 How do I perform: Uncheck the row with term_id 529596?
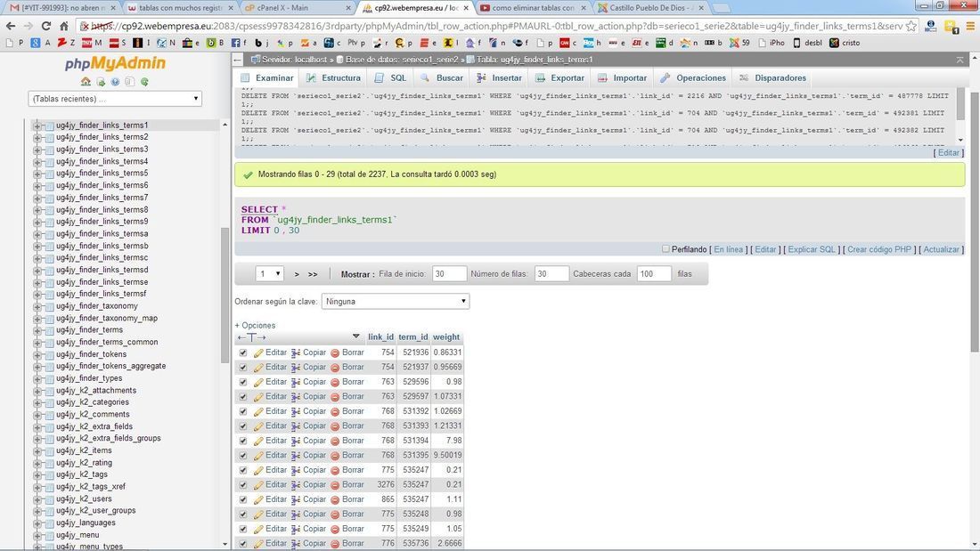(x=243, y=383)
